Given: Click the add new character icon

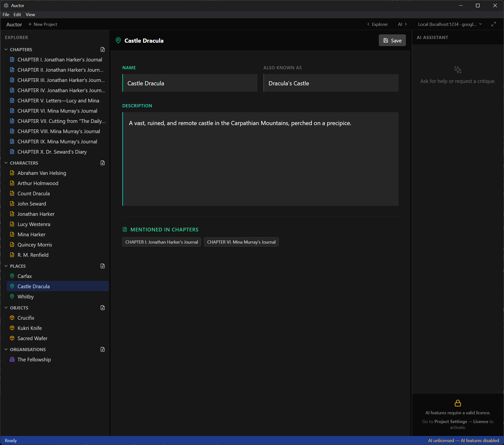Looking at the screenshot, I should [x=103, y=163].
